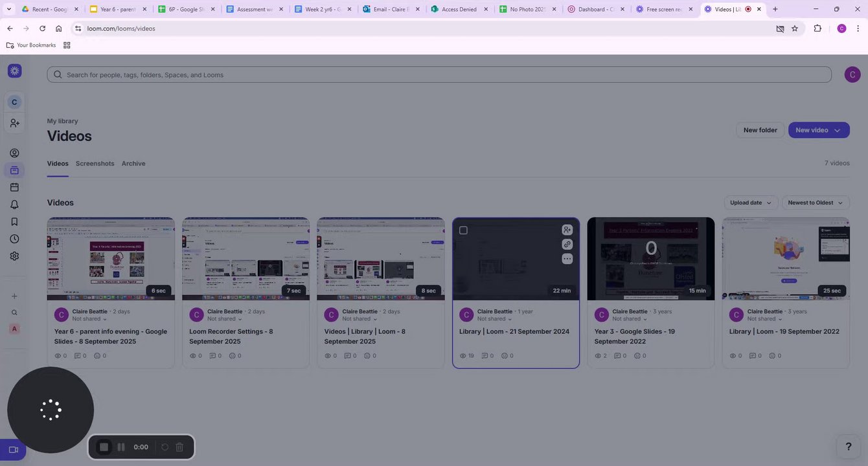
Task: Expand the Newest to Oldest dropdown
Action: coord(816,203)
